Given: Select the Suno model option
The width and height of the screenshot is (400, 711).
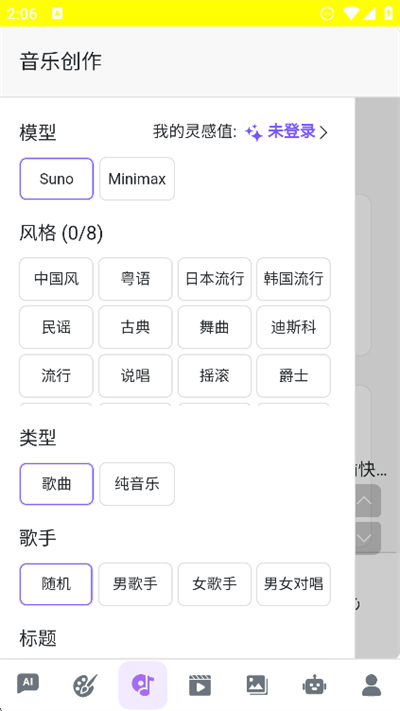Looking at the screenshot, I should click(x=56, y=179).
